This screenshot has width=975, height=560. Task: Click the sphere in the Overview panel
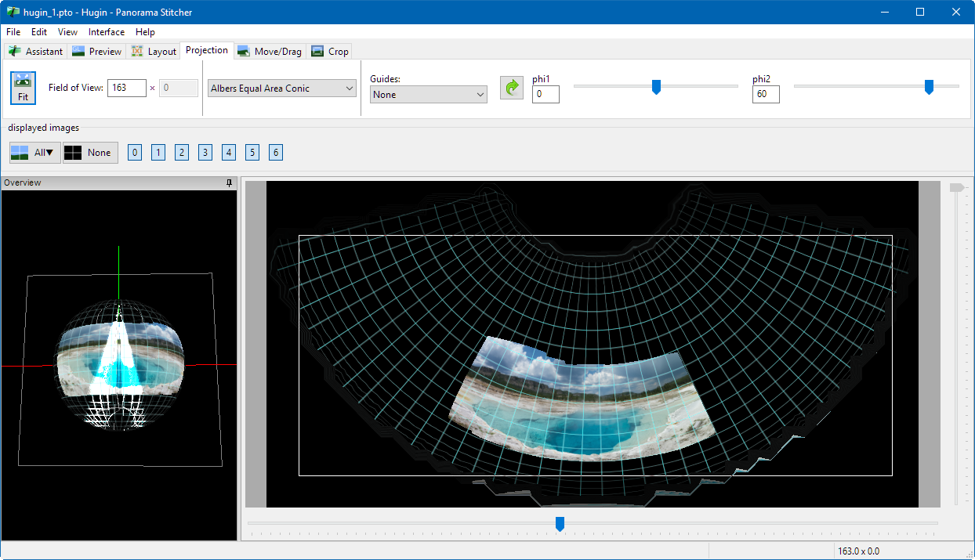point(119,365)
